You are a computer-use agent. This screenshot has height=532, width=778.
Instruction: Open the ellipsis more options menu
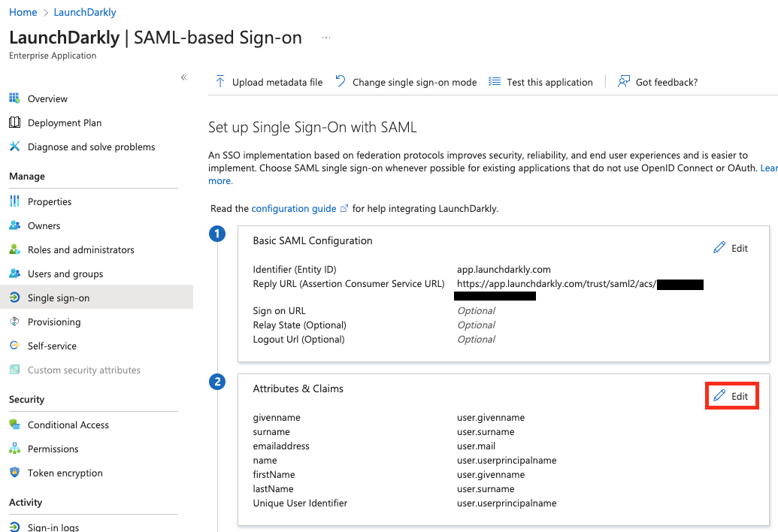325,38
